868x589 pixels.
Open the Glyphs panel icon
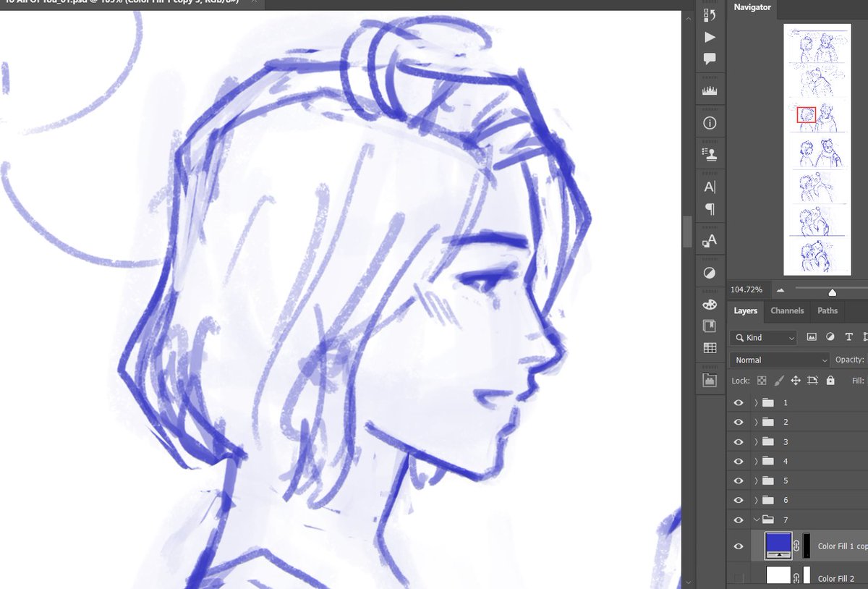pyautogui.click(x=710, y=240)
